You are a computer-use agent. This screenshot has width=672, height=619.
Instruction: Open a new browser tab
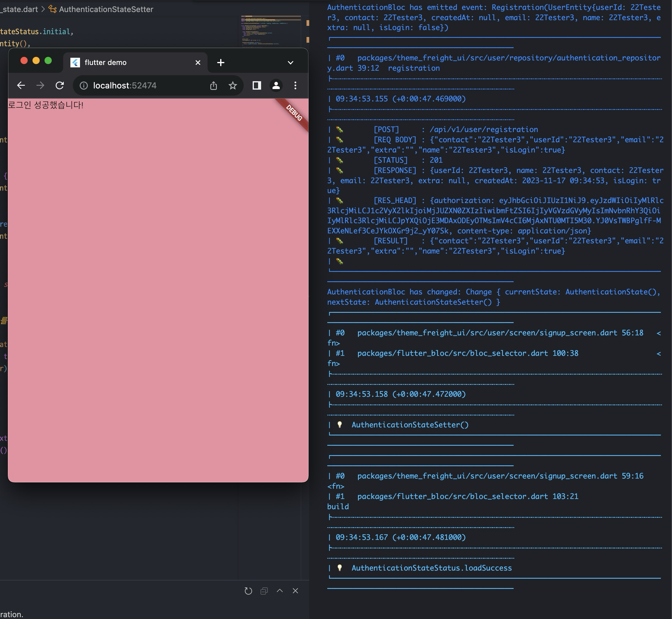coord(220,63)
